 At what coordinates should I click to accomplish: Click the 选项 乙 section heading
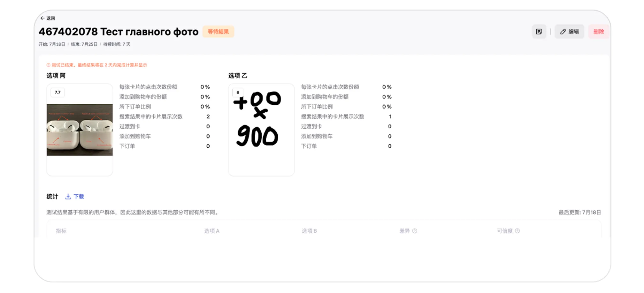pyautogui.click(x=238, y=76)
